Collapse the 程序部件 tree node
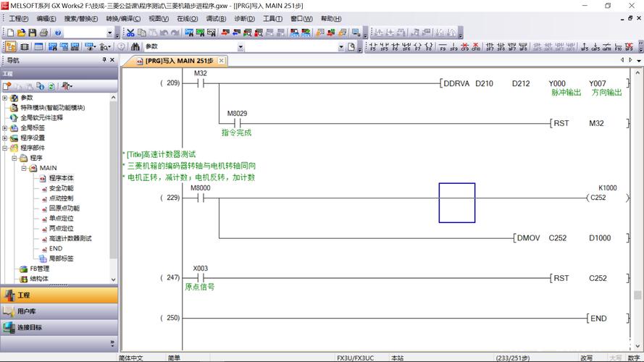The width and height of the screenshot is (644, 362). [x=5, y=148]
